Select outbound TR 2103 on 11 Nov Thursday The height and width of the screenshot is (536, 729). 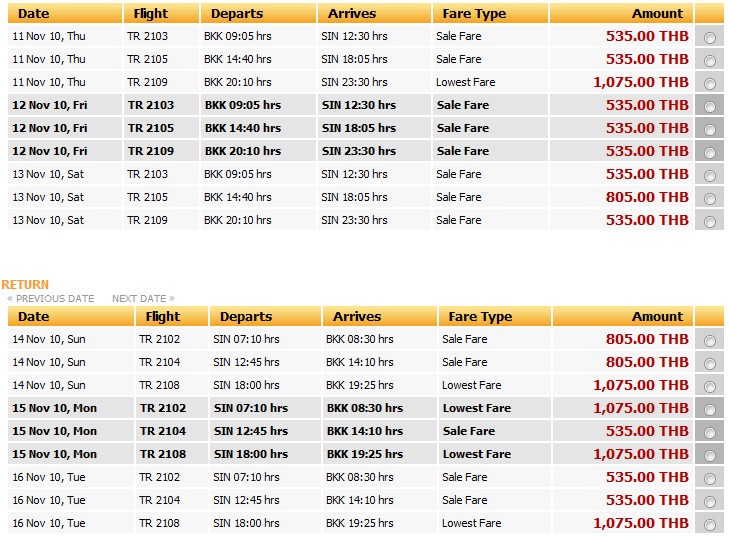[710, 37]
